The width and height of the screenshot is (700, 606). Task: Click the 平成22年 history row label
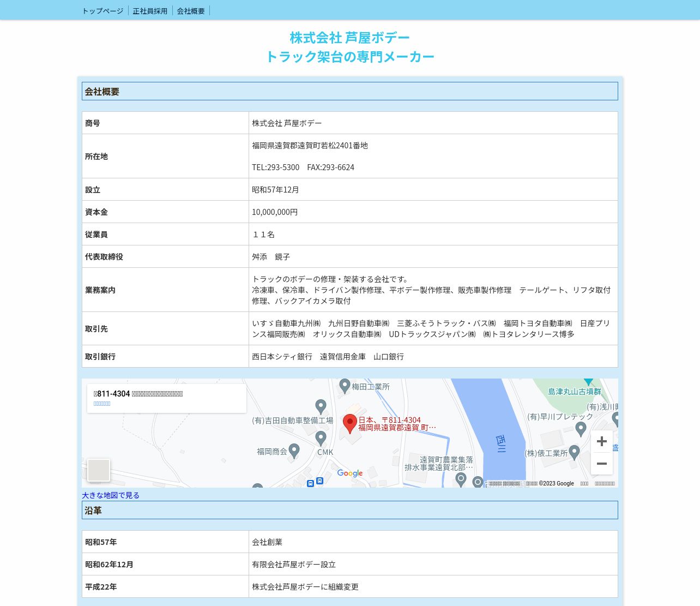coord(101,587)
